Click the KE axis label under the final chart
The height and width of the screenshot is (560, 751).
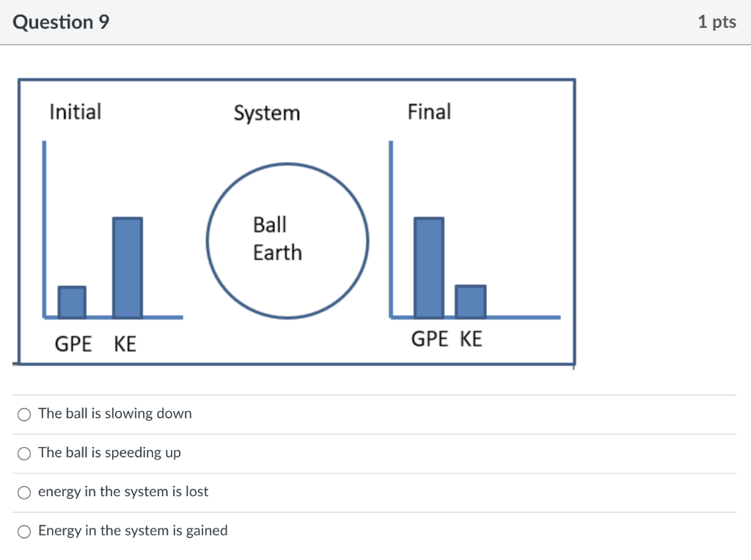coord(470,339)
